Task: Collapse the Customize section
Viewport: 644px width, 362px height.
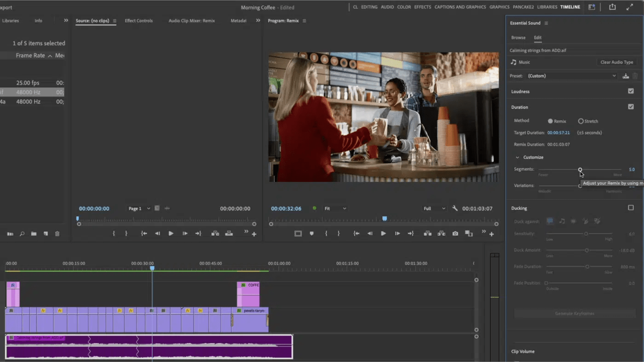Action: [517, 157]
